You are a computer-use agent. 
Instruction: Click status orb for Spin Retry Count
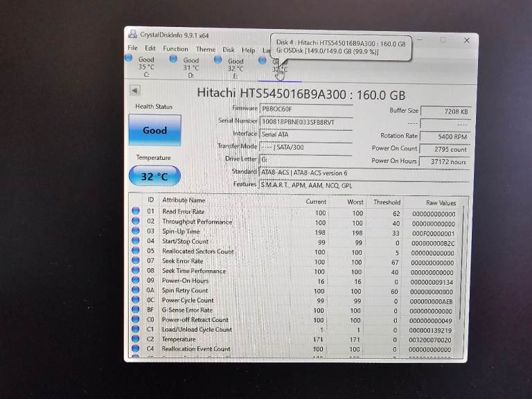[136, 290]
